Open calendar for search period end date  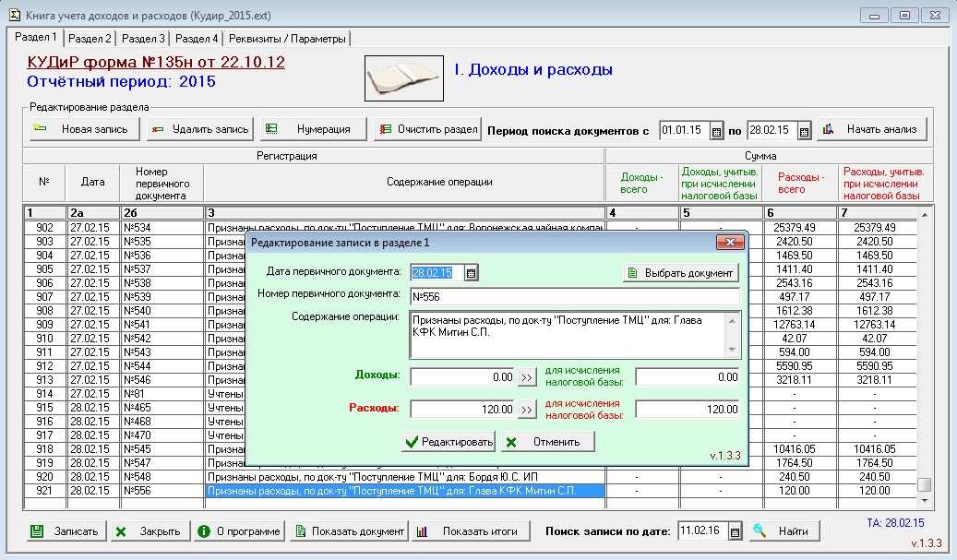804,131
